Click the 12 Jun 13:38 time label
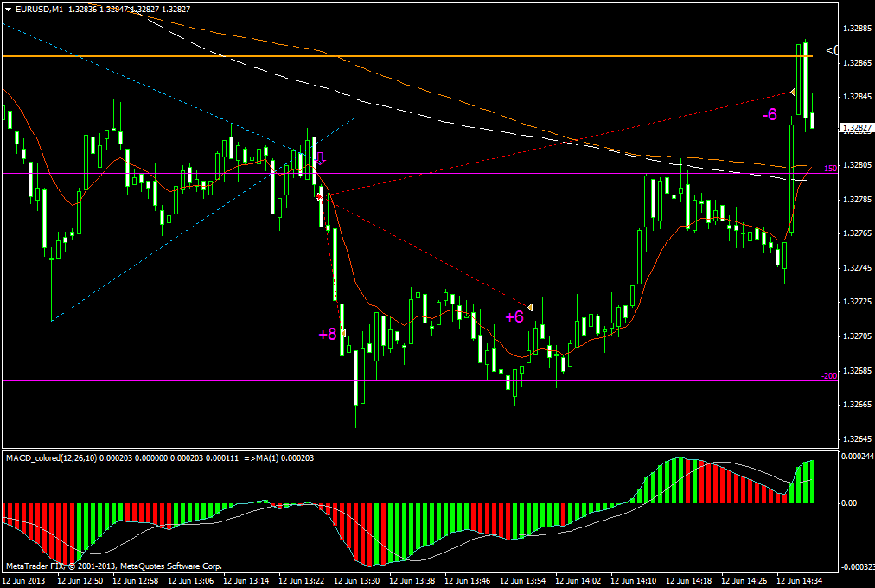 point(412,581)
